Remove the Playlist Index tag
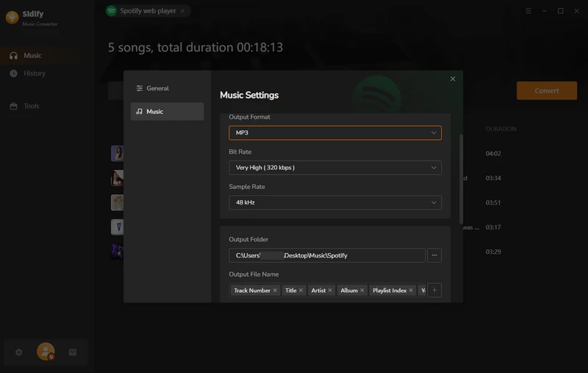The image size is (588, 373). [412, 291]
